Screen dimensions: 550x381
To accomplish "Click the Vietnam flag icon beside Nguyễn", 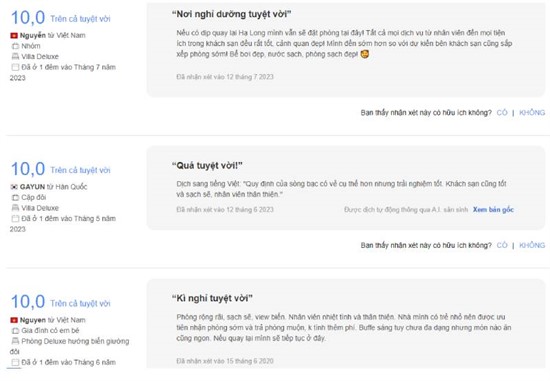I will pyautogui.click(x=14, y=35).
